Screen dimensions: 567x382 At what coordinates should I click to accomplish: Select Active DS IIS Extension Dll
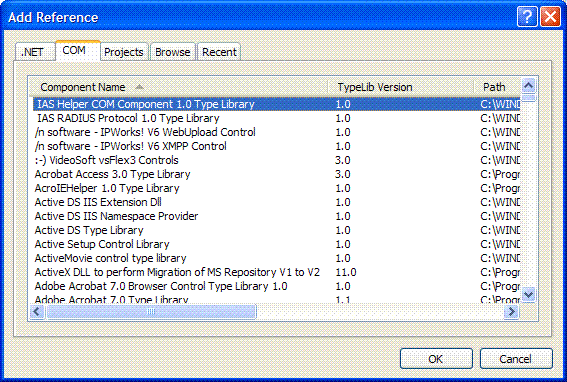[x=276, y=202]
